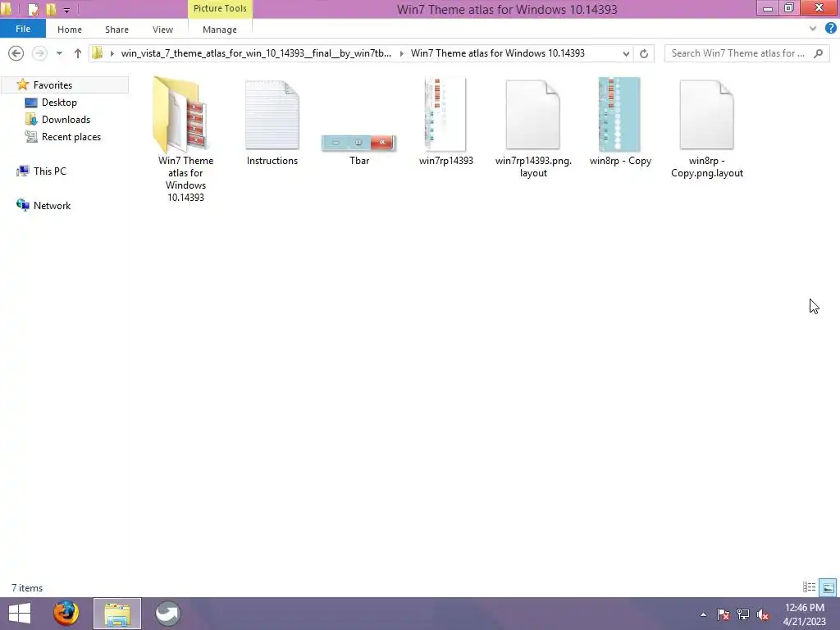Open the recent locations dropdown arrow

59,53
